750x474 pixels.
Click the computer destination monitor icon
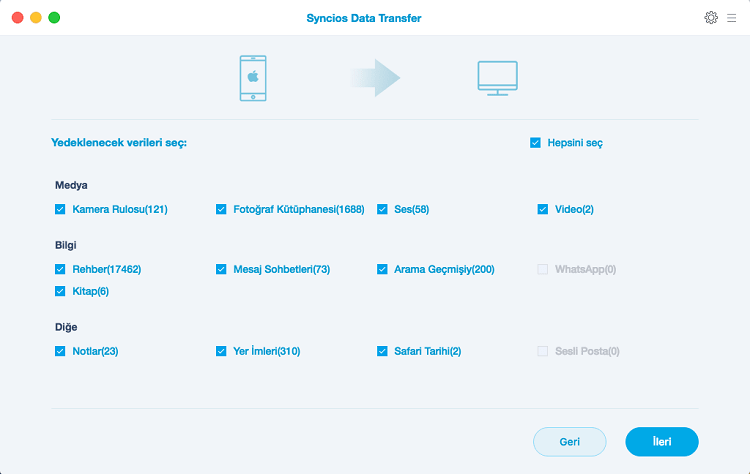point(497,78)
